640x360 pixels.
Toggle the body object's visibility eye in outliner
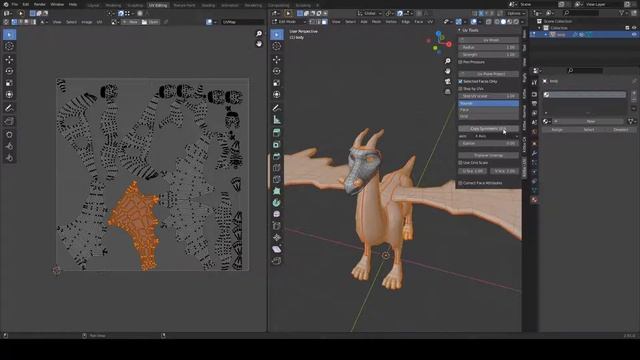pyautogui.click(x=634, y=35)
